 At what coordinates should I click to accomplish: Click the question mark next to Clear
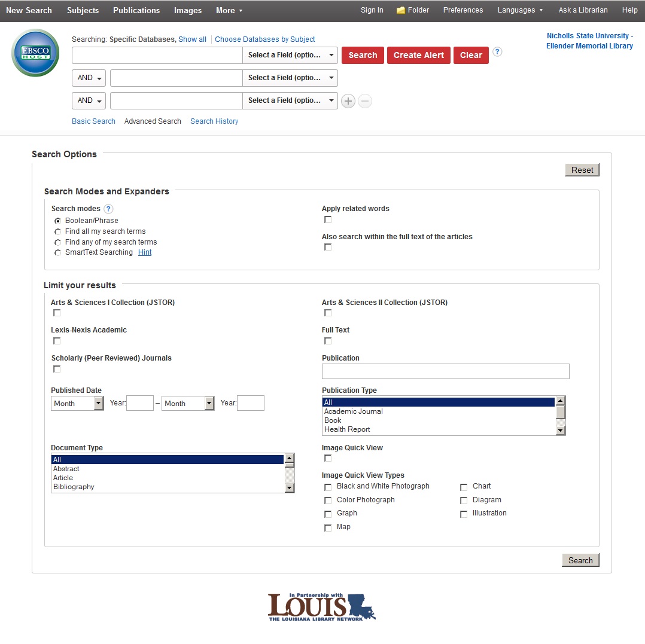coord(497,52)
